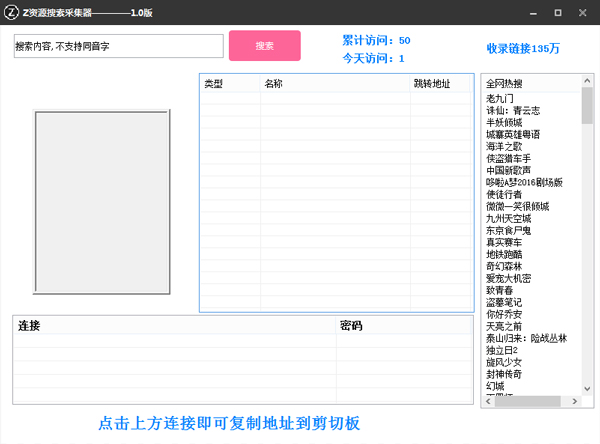
Task: Focus the search content input field
Action: click(x=117, y=46)
